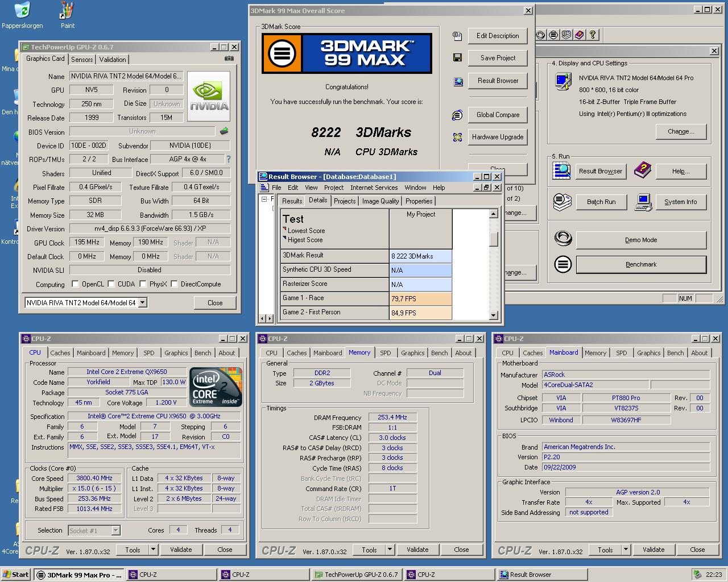
Task: Click the Demo Mode ring icon
Action: (x=563, y=239)
